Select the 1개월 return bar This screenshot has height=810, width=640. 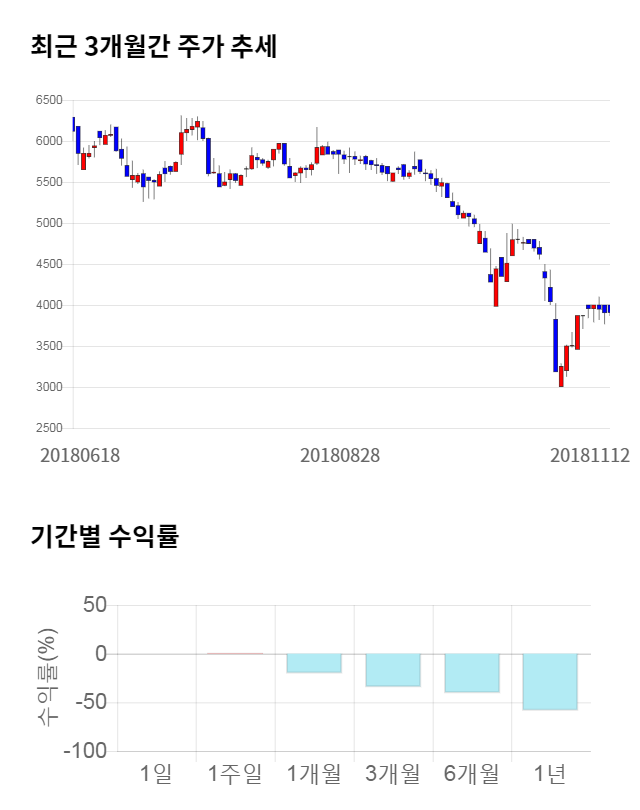coord(314,663)
